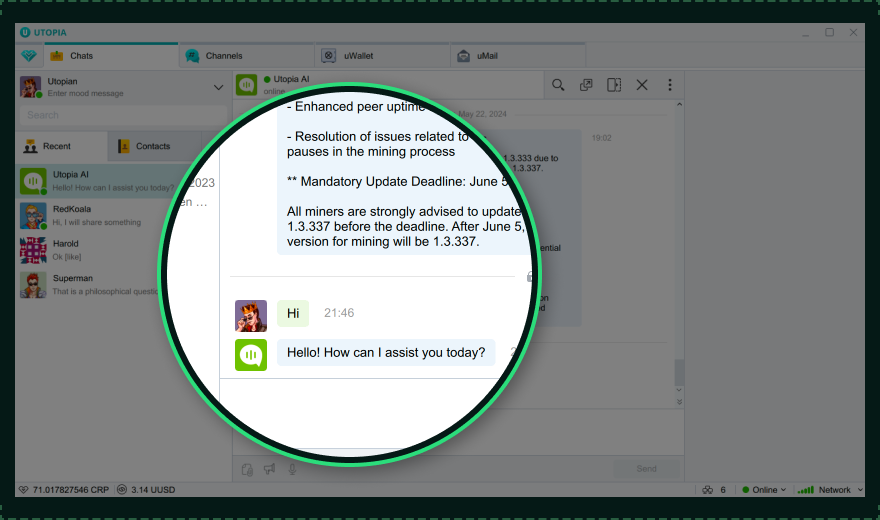Click the megaphone icon in message toolbar
The height and width of the screenshot is (520, 880).
270,469
